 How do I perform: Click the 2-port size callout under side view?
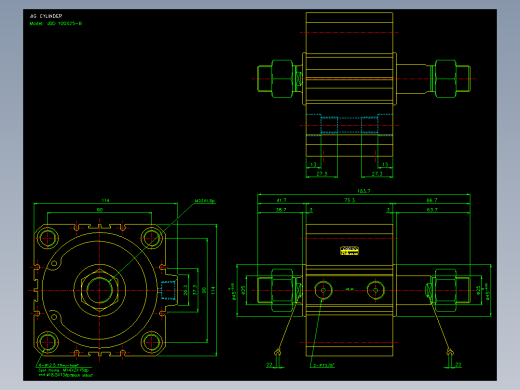click(323, 365)
